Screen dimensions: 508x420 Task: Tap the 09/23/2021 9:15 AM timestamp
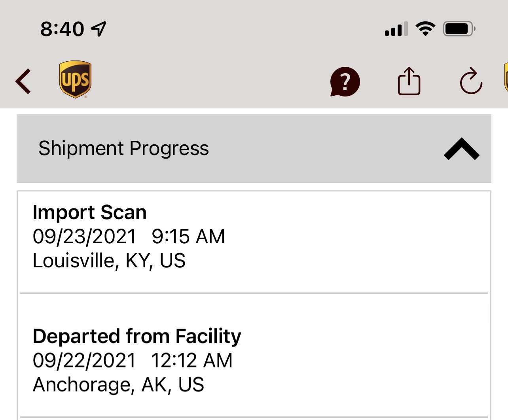[x=129, y=236]
